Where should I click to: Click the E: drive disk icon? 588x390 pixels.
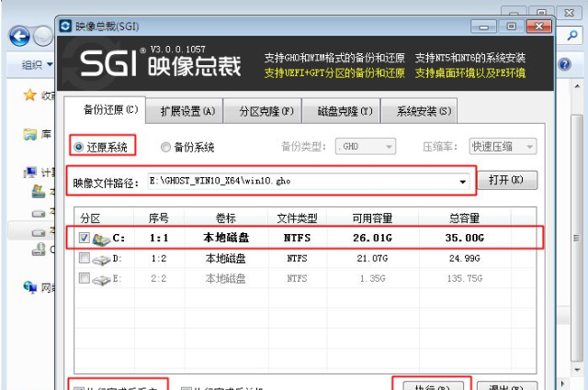coord(100,278)
